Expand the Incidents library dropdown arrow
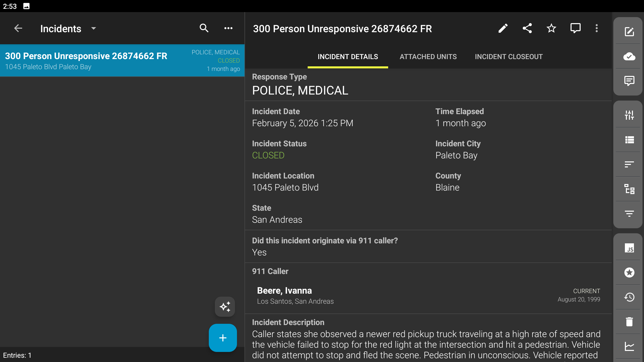The height and width of the screenshot is (362, 644). click(94, 28)
